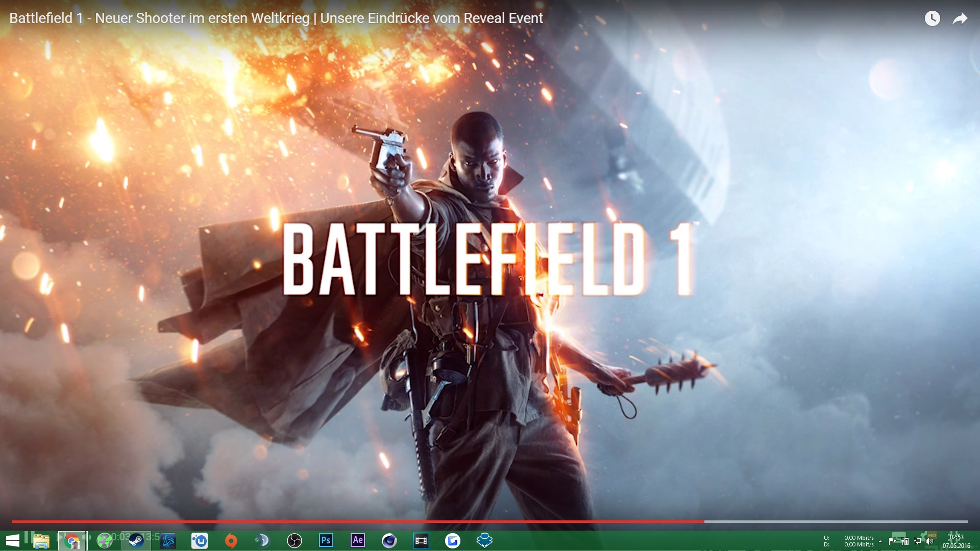Launch Uplay from the taskbar

tap(200, 540)
